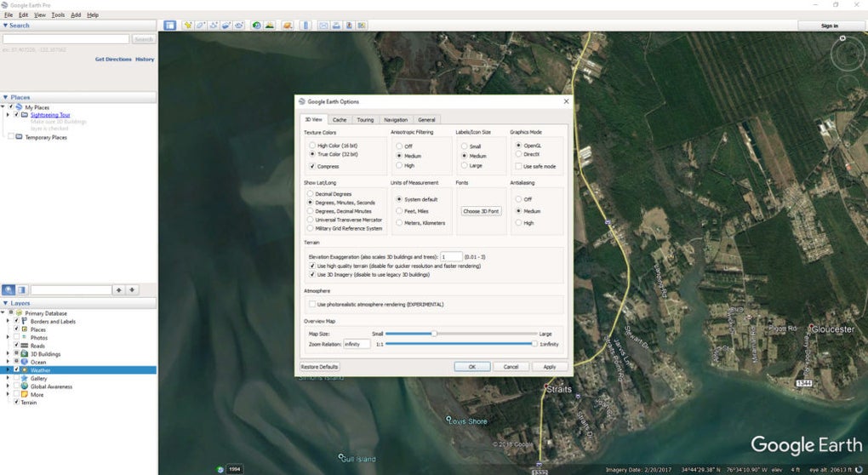Click the Add Placemark pushpin icon

pos(188,26)
